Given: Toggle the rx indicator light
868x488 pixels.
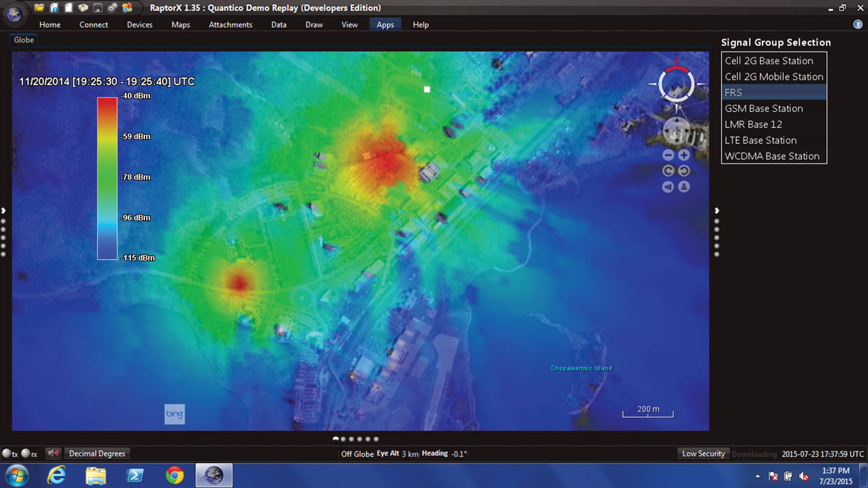Looking at the screenshot, I should pyautogui.click(x=25, y=453).
